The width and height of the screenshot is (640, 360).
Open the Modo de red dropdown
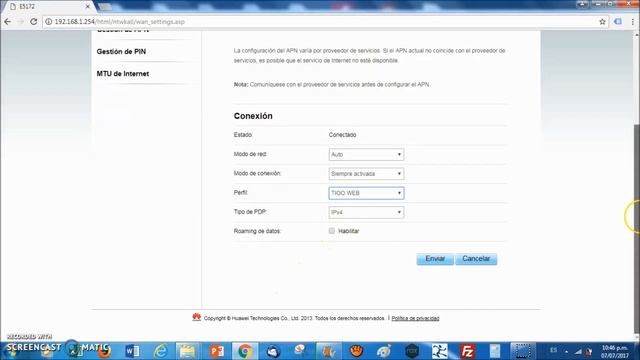(x=366, y=154)
